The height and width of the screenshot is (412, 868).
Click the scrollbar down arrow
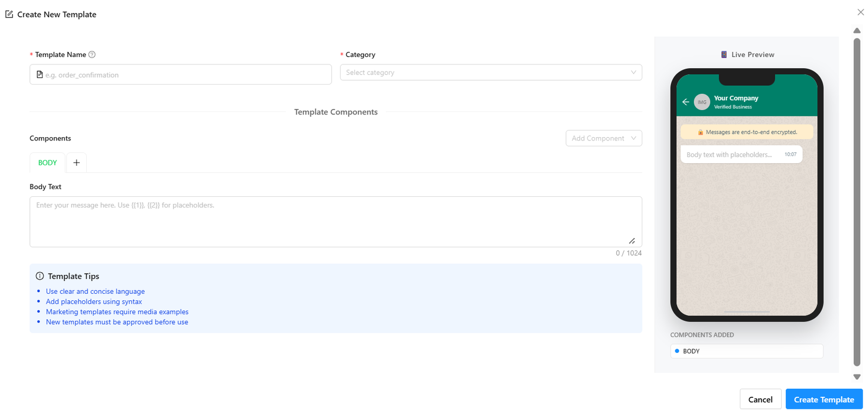coord(857,377)
